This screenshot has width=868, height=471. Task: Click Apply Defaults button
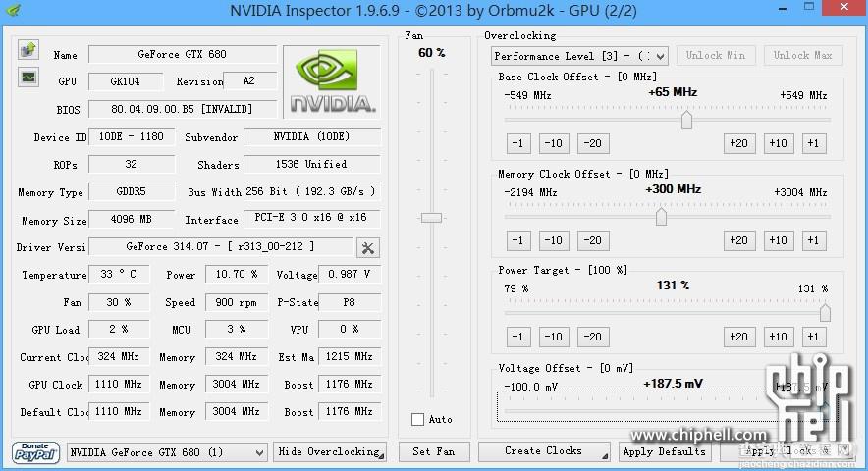point(665,451)
